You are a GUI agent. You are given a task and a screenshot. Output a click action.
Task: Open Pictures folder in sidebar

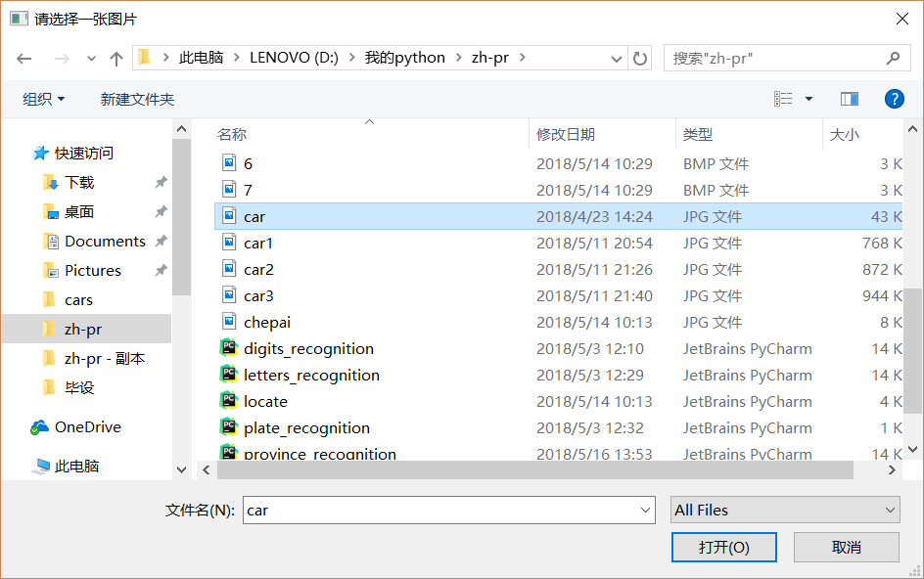[x=93, y=271]
